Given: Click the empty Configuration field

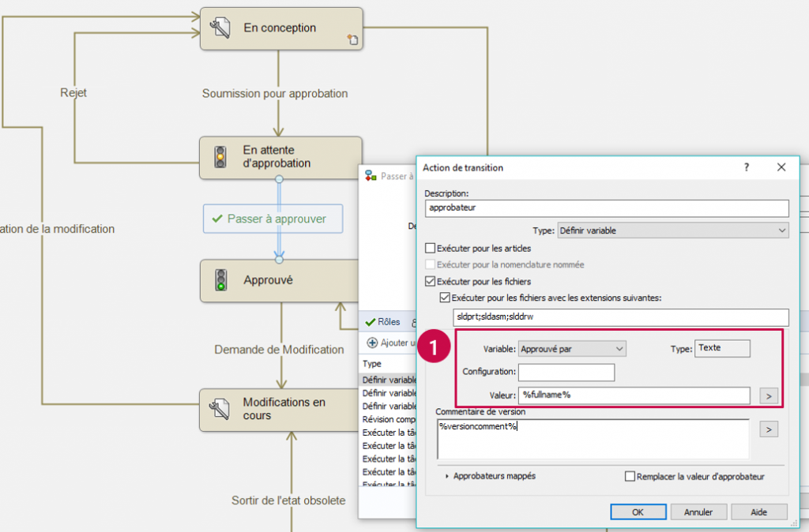Looking at the screenshot, I should point(566,373).
